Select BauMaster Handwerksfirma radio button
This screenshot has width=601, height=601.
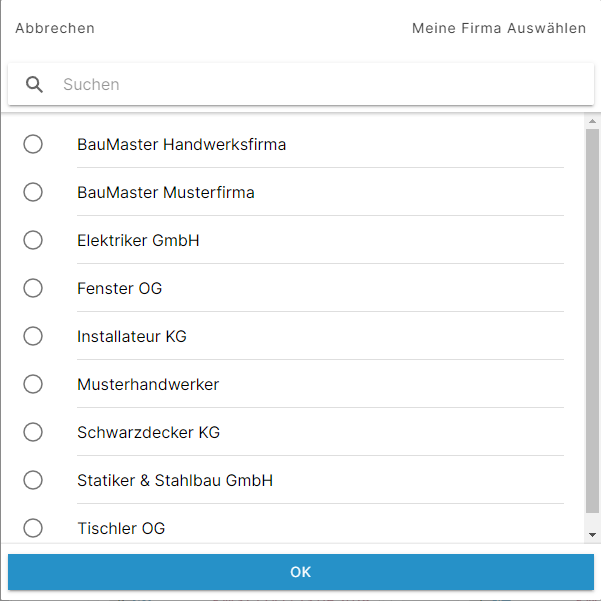[x=33, y=144]
